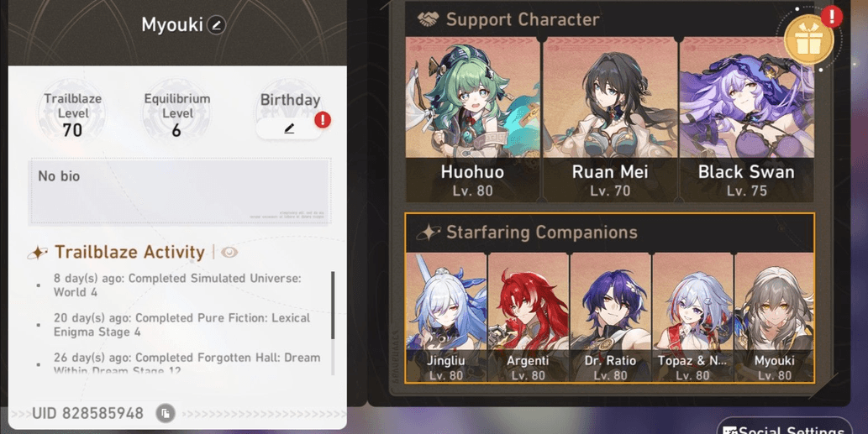Edit the Myouki nickname pencil icon

217,25
